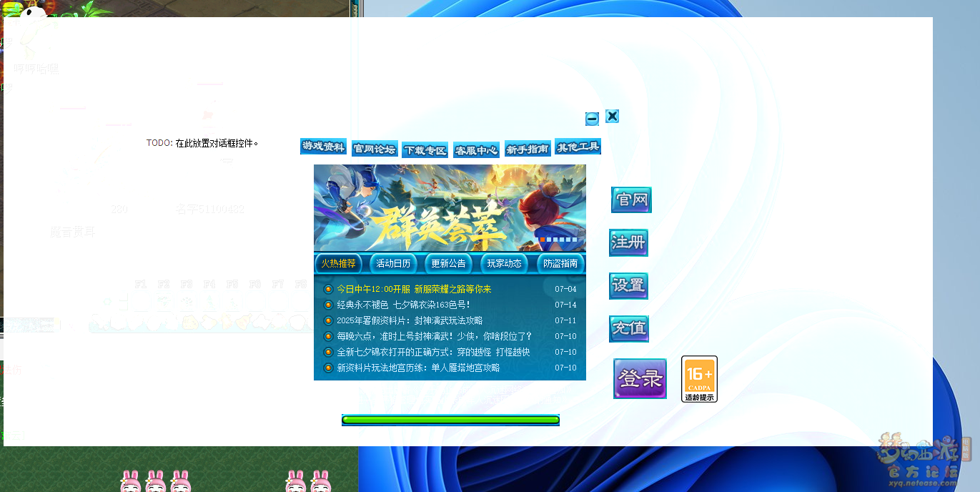The image size is (980, 492).
Task: Go to the 官网论坛 forum
Action: click(x=375, y=149)
